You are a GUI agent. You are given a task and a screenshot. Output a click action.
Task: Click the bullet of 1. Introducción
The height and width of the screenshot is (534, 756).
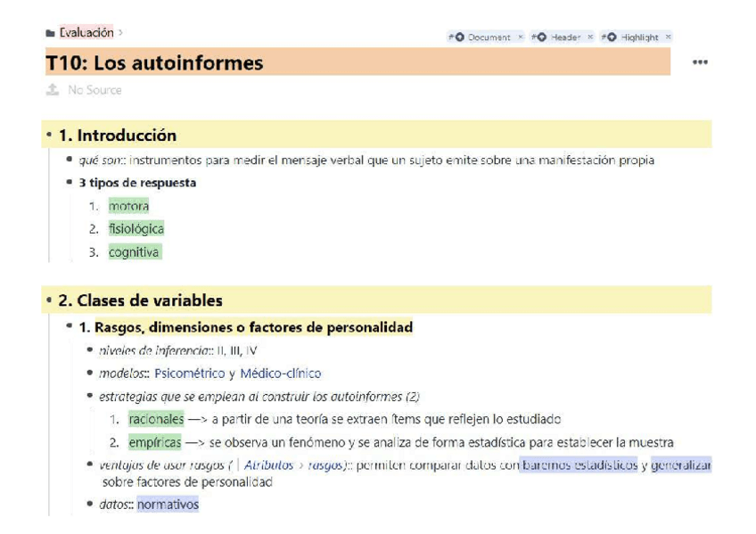[49, 135]
